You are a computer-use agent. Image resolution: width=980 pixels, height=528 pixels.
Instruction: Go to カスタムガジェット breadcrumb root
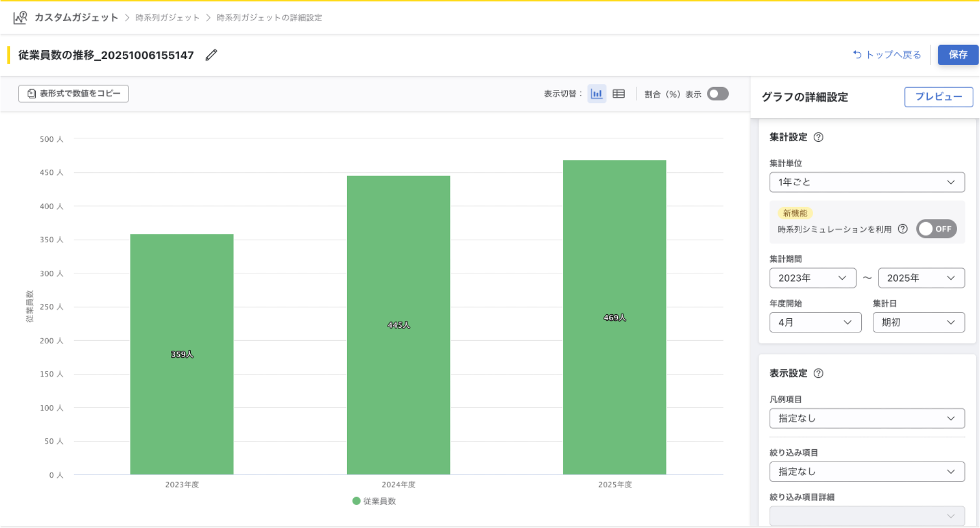[x=76, y=18]
